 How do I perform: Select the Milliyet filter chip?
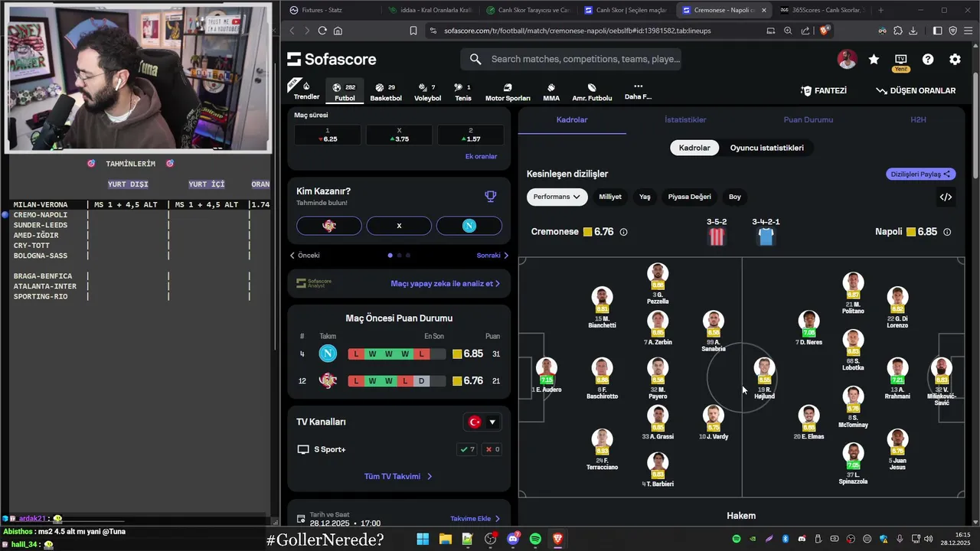(610, 197)
